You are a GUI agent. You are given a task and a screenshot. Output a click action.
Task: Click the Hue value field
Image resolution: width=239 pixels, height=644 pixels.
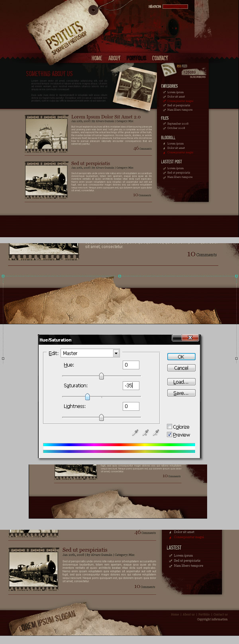pyautogui.click(x=131, y=365)
